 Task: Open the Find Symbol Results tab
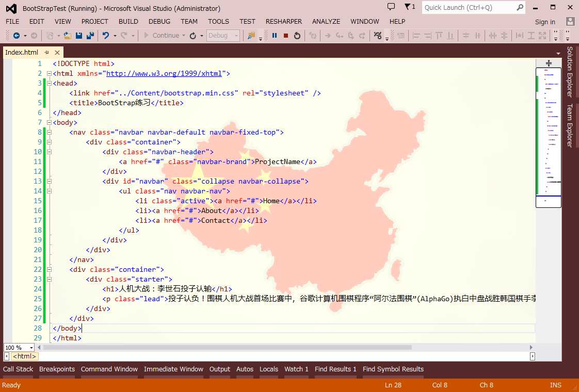click(x=393, y=369)
